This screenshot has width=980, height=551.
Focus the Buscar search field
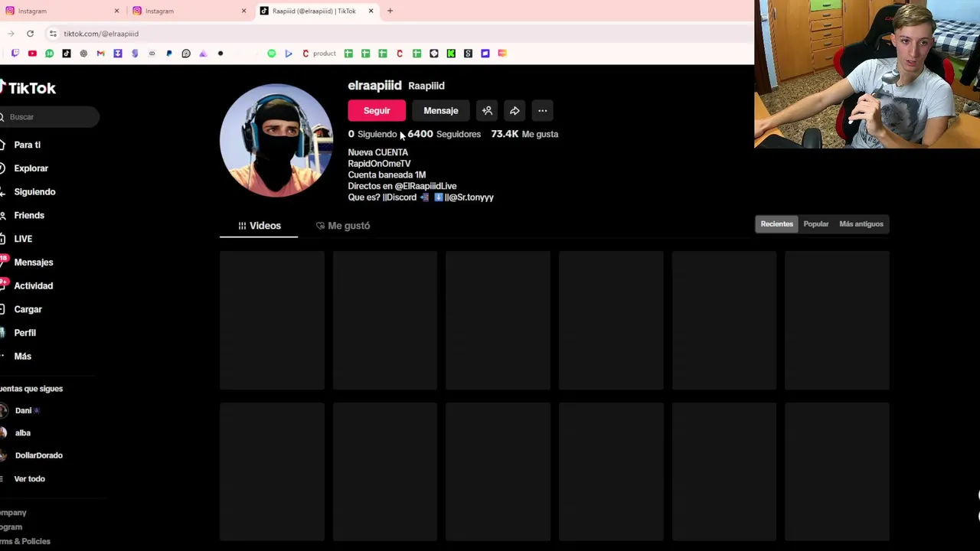tap(50, 117)
